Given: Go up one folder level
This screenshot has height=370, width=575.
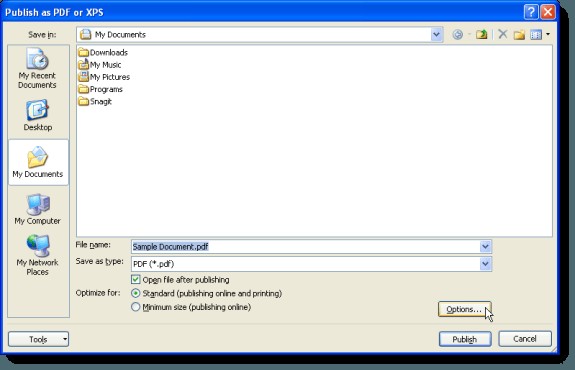Looking at the screenshot, I should pyautogui.click(x=481, y=34).
